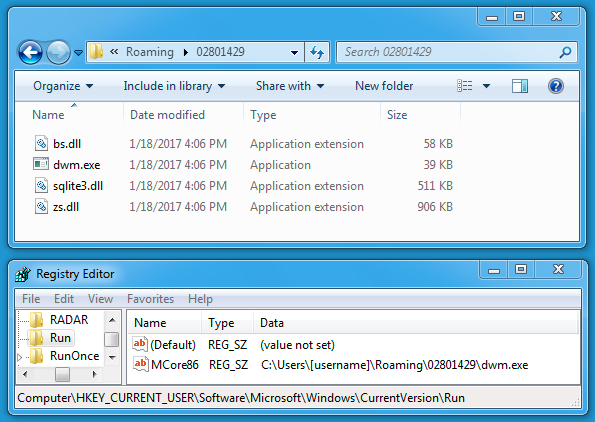Change view using the list view icon

(x=465, y=86)
